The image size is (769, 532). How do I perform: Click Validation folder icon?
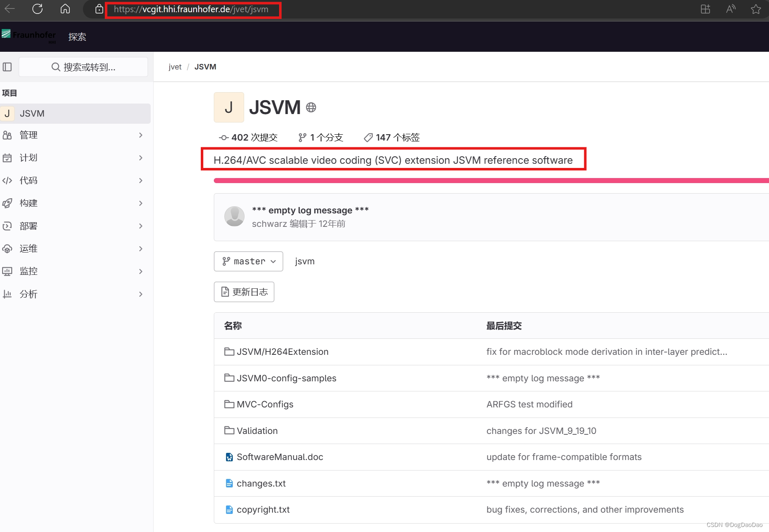[x=229, y=431]
